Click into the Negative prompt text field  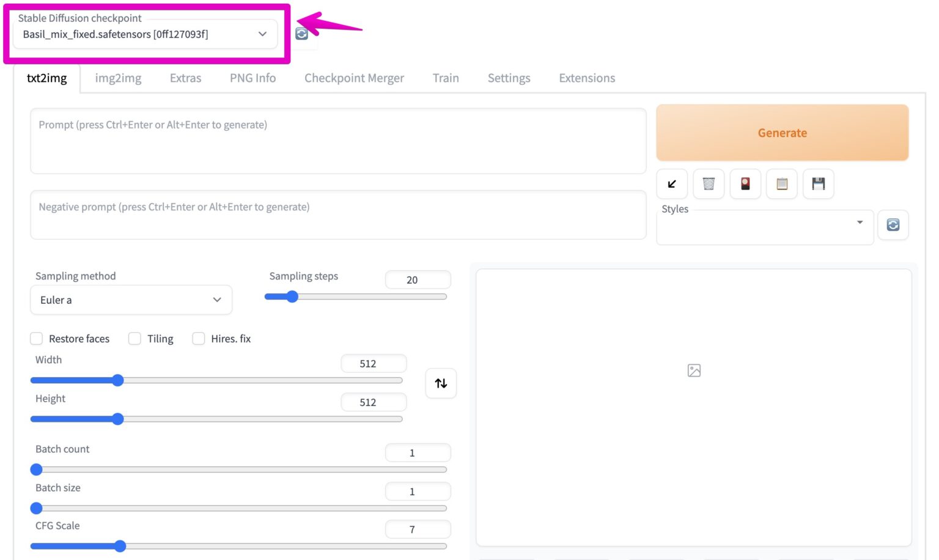(337, 215)
